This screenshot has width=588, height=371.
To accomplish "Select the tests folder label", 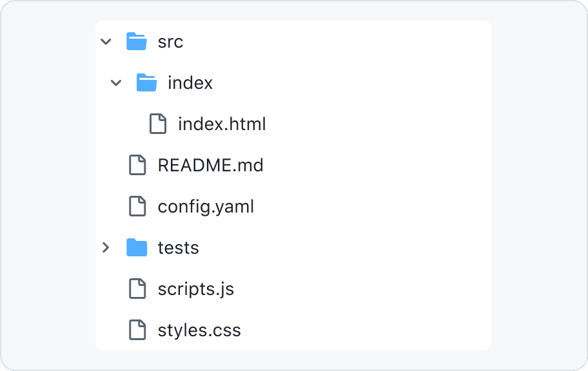I will pyautogui.click(x=179, y=247).
